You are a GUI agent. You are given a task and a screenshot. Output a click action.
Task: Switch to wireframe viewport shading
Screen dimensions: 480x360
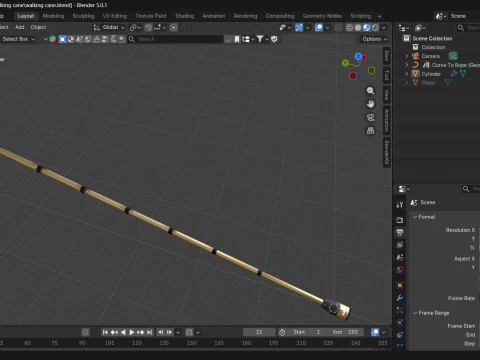tap(349, 27)
